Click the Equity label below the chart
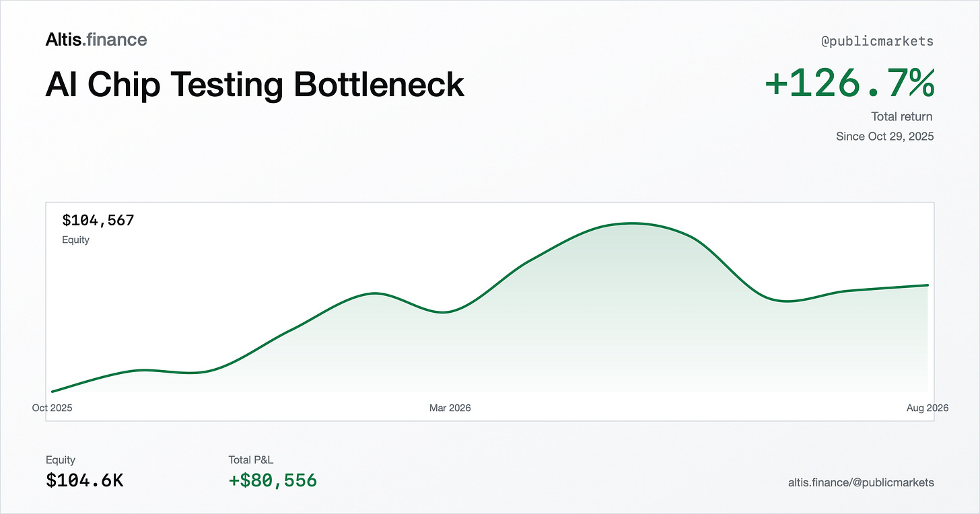The height and width of the screenshot is (514, 980). pyautogui.click(x=61, y=460)
